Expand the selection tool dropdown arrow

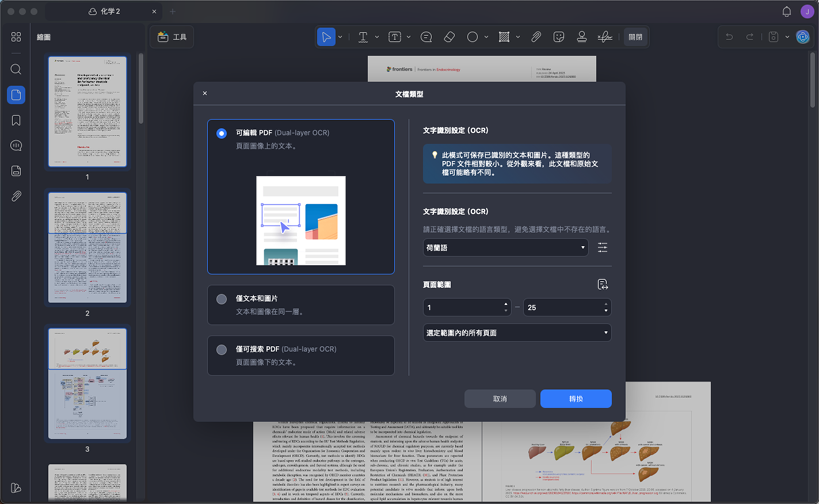[340, 37]
